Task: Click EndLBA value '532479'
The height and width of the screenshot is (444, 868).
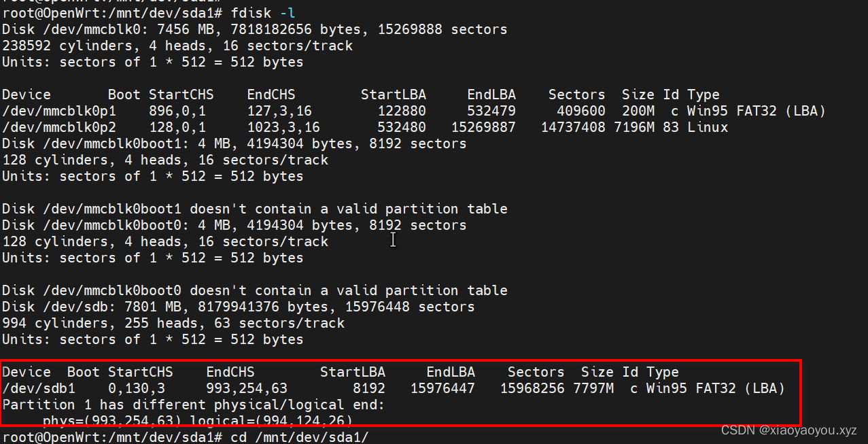Action: [x=491, y=111]
